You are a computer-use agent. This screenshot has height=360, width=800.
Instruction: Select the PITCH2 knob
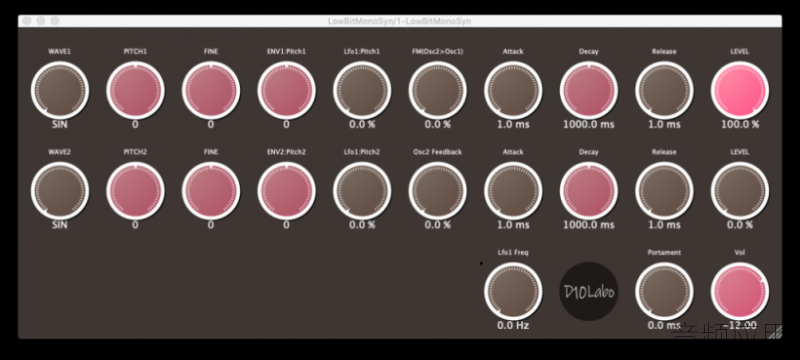(135, 190)
